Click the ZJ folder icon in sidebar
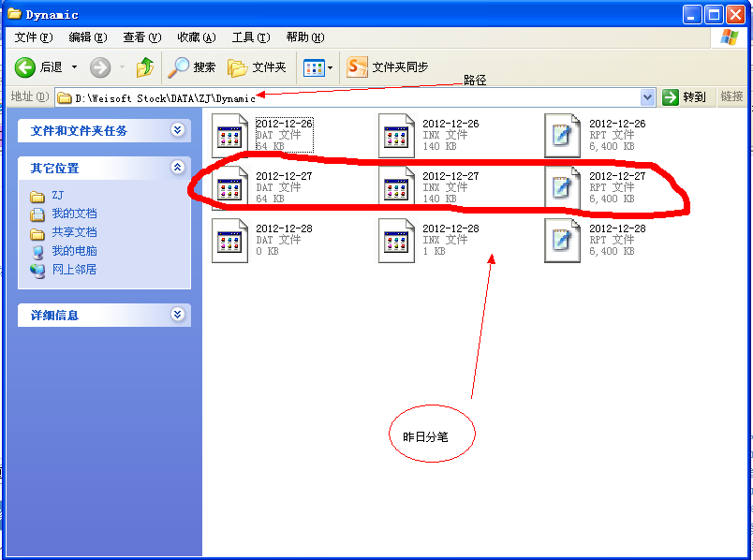The width and height of the screenshot is (753, 560). click(x=37, y=197)
